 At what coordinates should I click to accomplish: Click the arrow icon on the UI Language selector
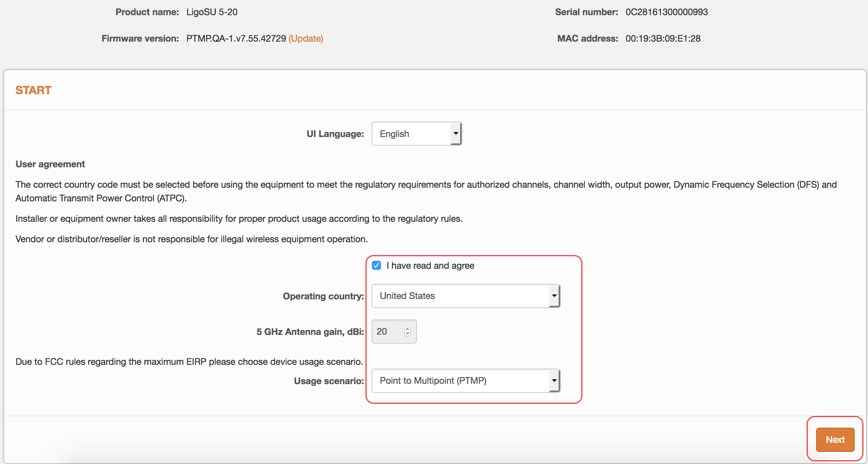point(456,134)
